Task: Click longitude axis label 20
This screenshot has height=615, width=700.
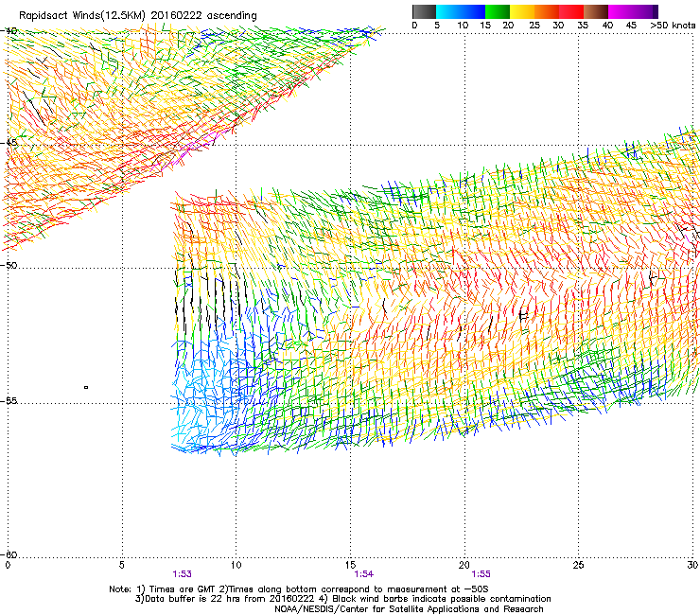Action: (x=464, y=565)
